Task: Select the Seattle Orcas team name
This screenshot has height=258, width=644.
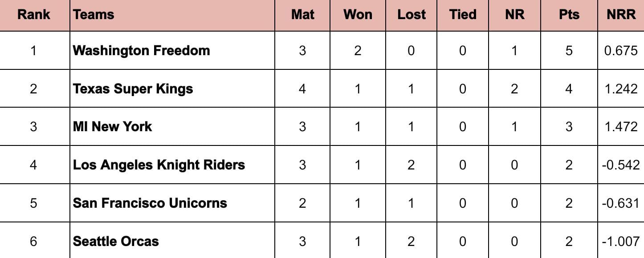Action: [116, 242]
